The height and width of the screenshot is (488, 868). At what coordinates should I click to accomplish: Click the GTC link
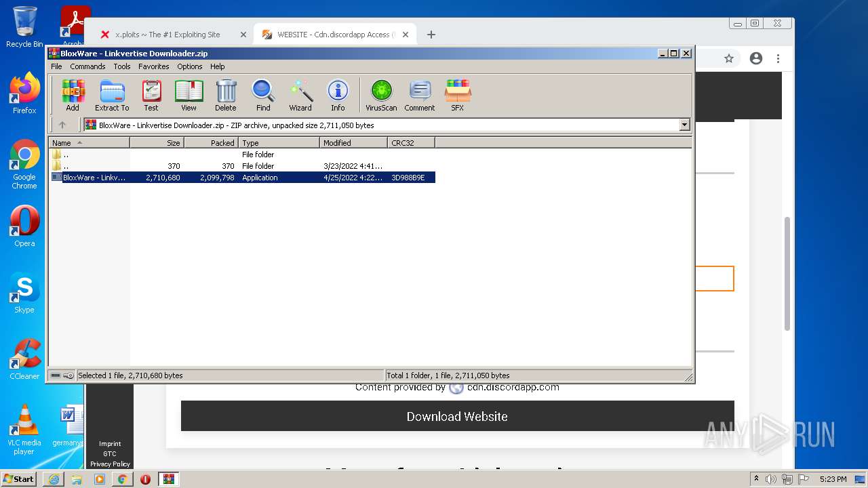click(110, 454)
